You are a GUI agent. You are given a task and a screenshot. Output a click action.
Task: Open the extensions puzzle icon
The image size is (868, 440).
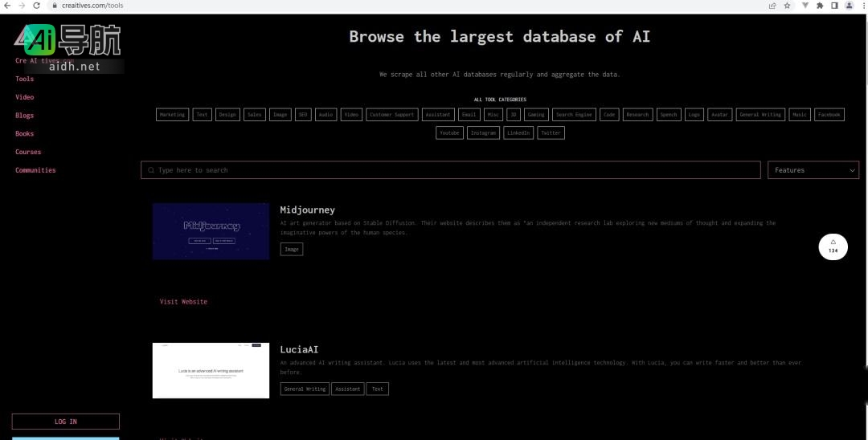click(x=820, y=6)
